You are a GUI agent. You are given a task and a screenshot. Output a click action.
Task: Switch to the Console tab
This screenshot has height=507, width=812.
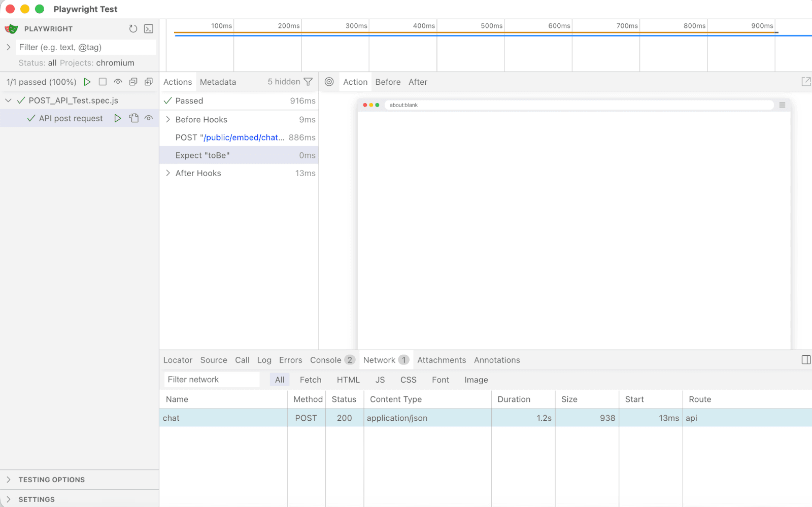coord(326,360)
